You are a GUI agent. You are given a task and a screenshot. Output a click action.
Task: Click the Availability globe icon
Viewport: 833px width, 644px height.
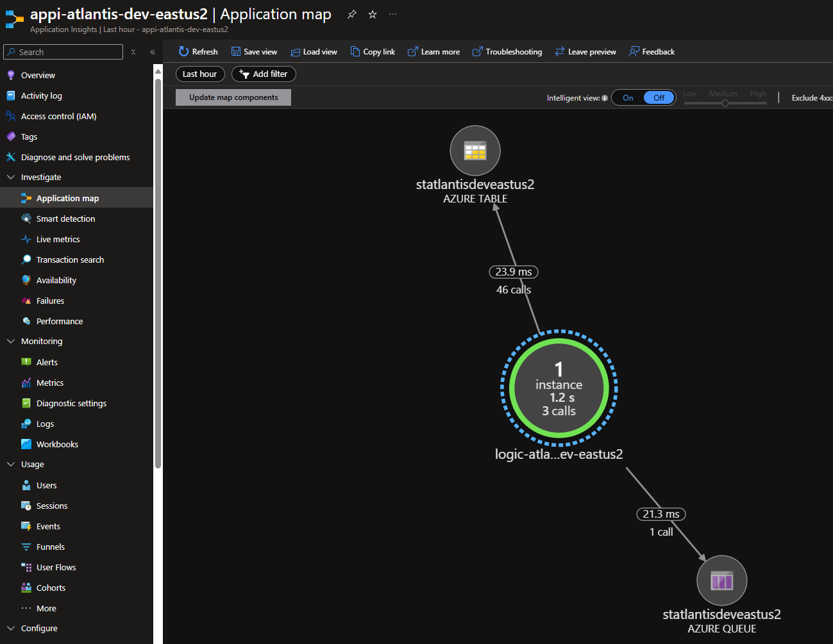click(x=26, y=280)
